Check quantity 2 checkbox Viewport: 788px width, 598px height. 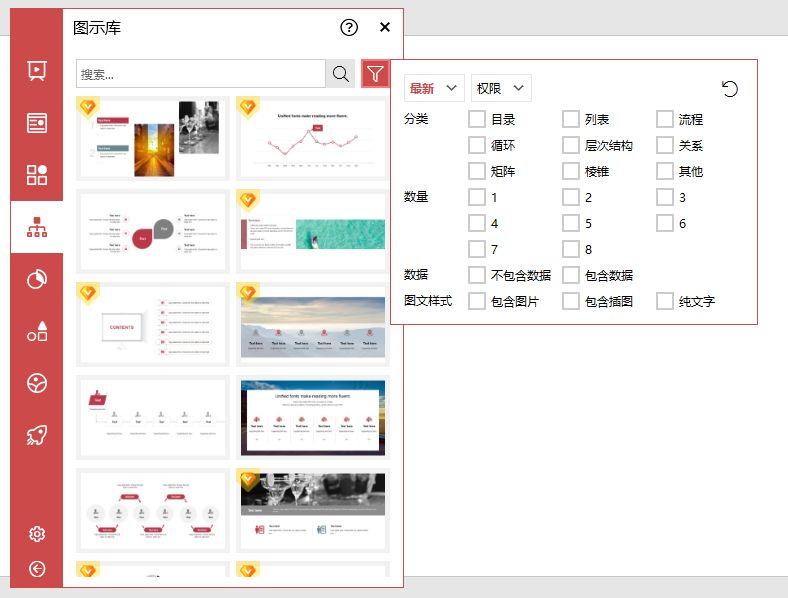click(570, 197)
